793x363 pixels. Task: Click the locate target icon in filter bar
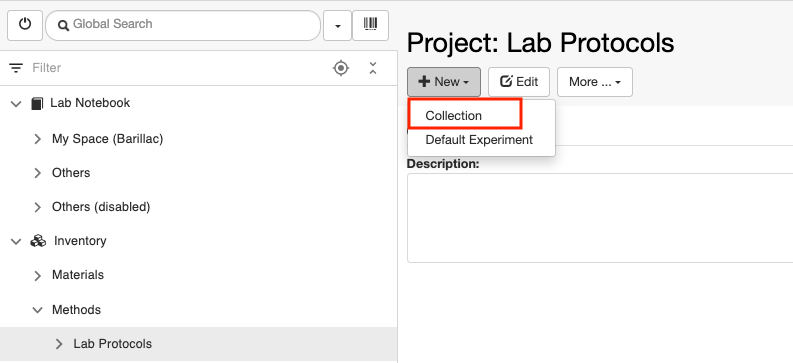341,68
